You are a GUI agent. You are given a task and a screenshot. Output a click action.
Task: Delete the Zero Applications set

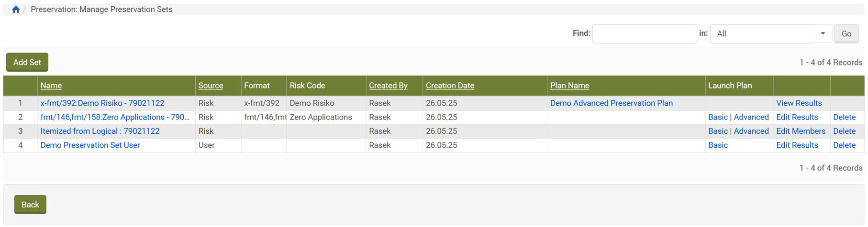coord(844,117)
